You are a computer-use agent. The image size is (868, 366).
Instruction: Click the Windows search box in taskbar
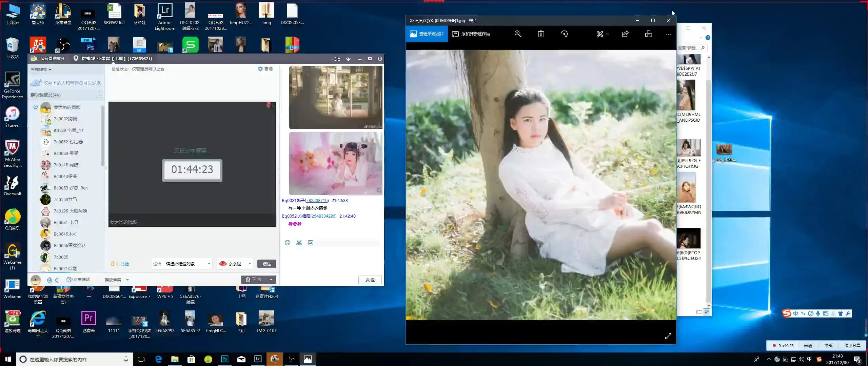(x=75, y=359)
